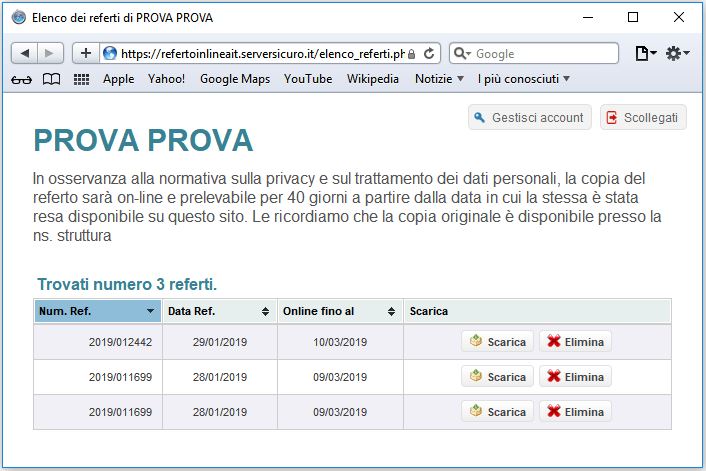Open the page menu icon
The width and height of the screenshot is (706, 471).
(x=646, y=54)
